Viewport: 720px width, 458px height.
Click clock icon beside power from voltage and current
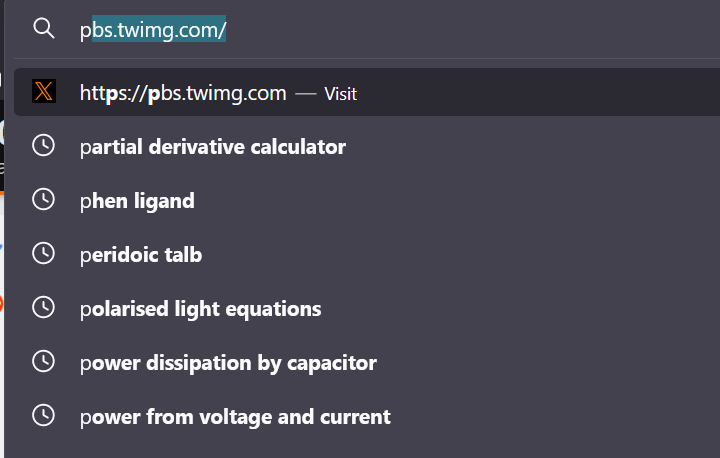tap(44, 415)
